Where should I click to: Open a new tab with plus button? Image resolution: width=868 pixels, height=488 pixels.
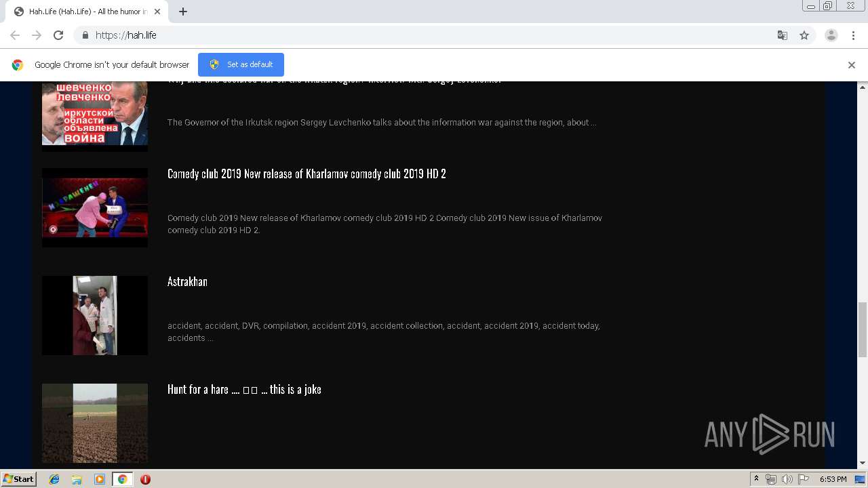(x=183, y=12)
